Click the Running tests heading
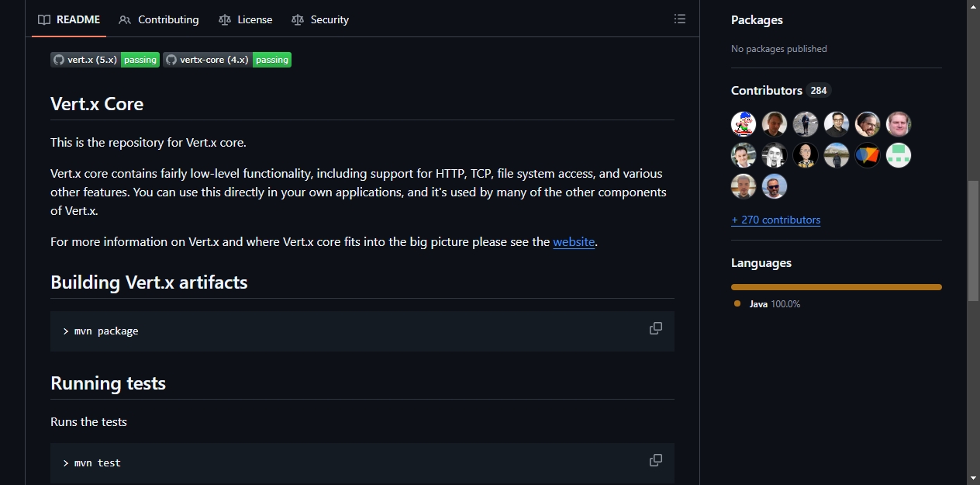The width and height of the screenshot is (980, 485). pos(108,383)
